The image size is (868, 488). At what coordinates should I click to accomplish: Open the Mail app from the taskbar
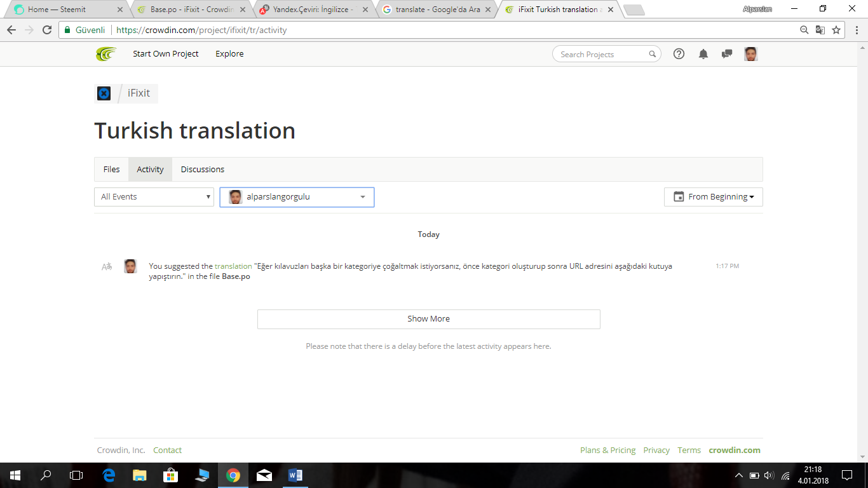click(x=264, y=475)
